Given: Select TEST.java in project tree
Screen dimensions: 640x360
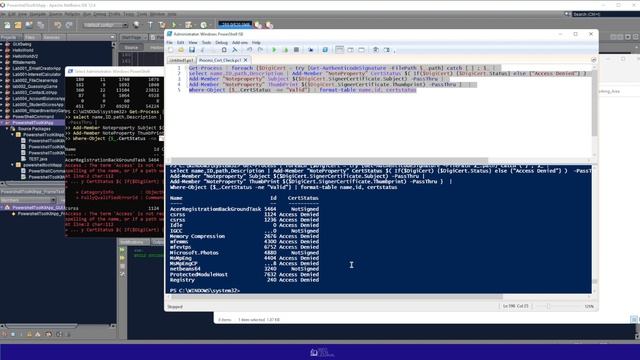Looking at the screenshot, I should click(38, 159).
